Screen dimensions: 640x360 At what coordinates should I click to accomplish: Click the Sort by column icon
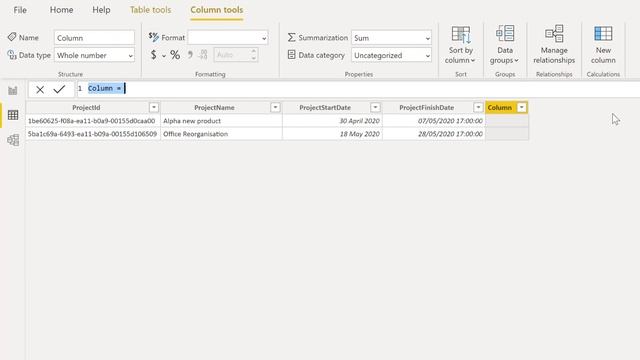(461, 34)
